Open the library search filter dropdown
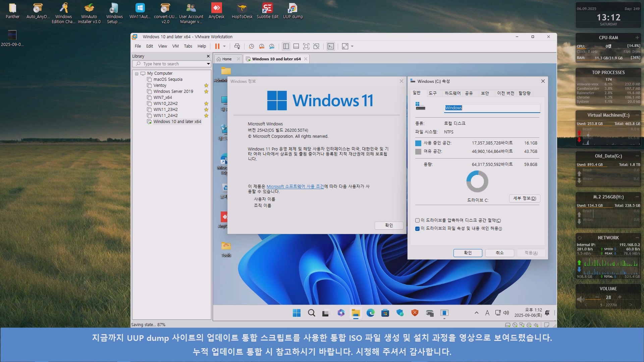Viewport: 644px width, 362px height. pos(208,64)
